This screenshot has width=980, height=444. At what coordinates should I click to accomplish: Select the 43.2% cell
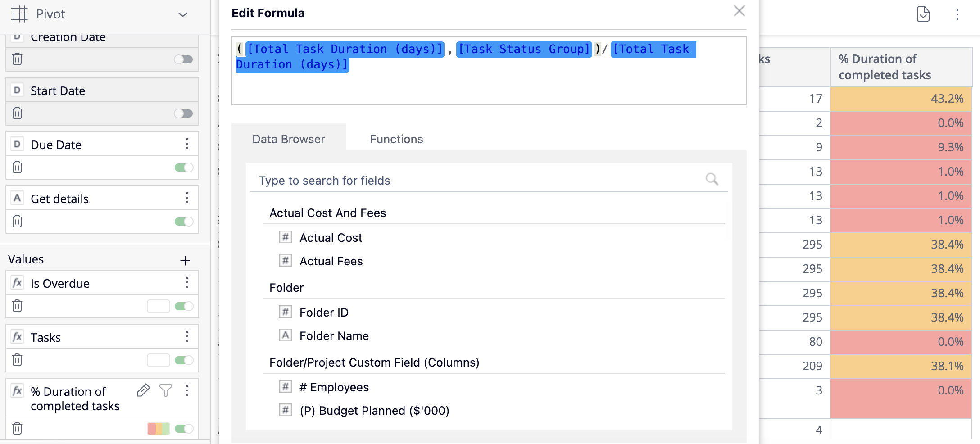[901, 99]
